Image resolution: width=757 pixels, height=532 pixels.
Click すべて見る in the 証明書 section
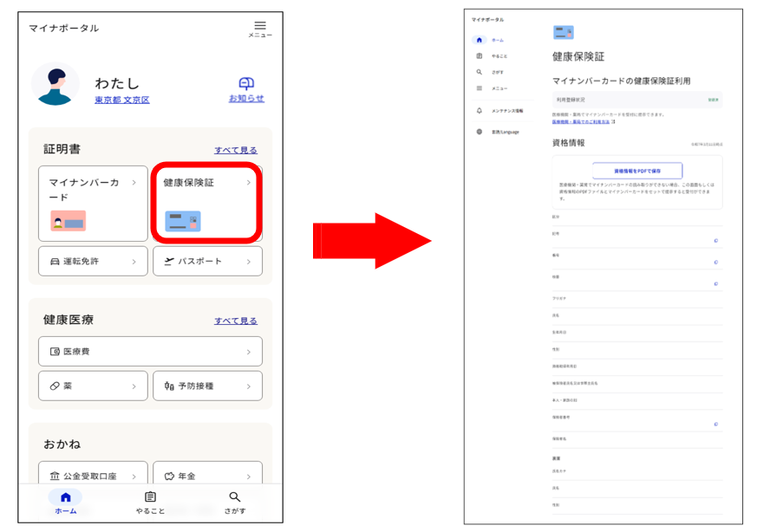pyautogui.click(x=236, y=150)
